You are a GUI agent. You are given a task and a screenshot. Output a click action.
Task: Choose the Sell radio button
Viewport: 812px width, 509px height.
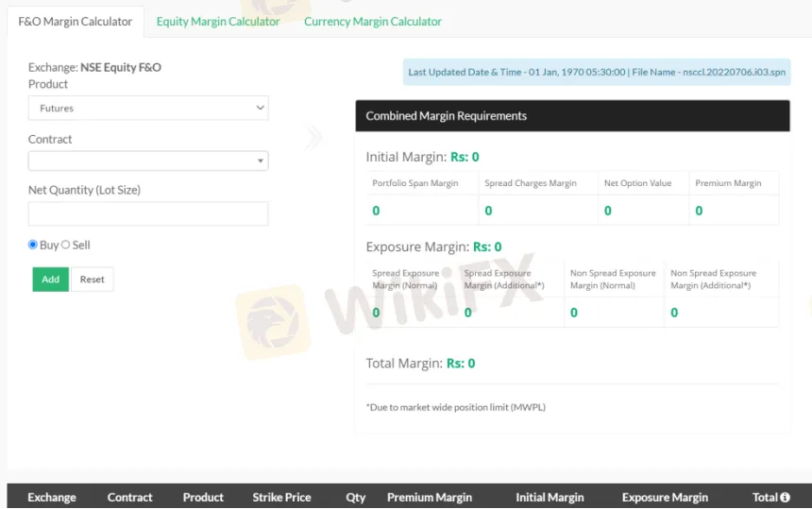click(x=66, y=245)
